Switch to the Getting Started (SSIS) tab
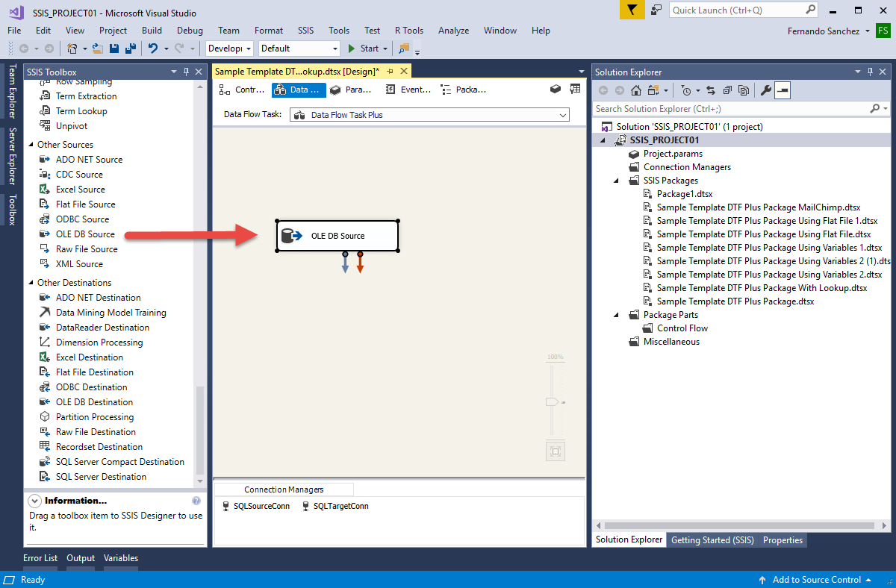The width and height of the screenshot is (896, 588). [x=712, y=540]
